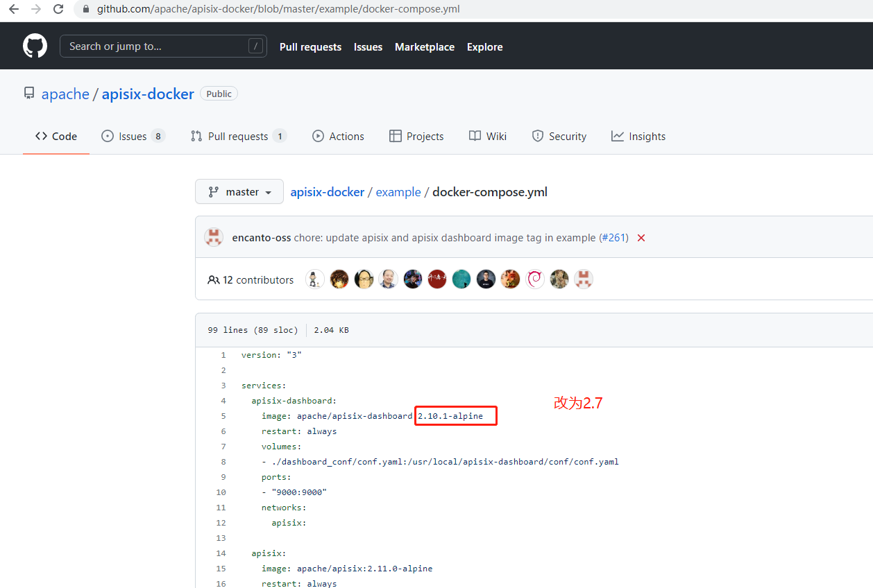Reload the page with the refresh icon
The width and height of the screenshot is (873, 588).
point(58,10)
